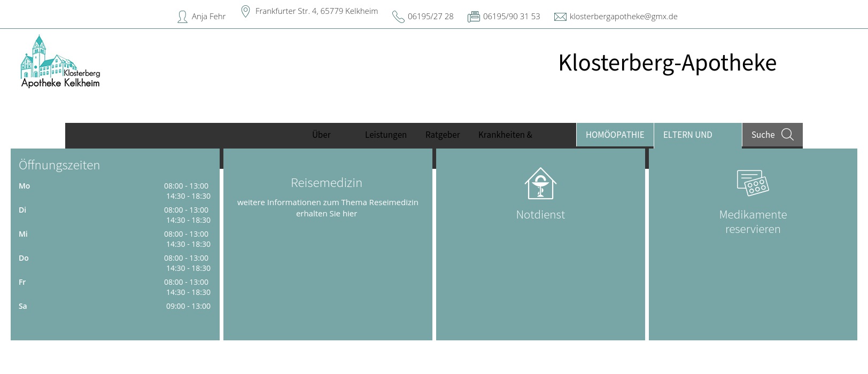Click Saturday hours 09:00 - 13:00
The width and height of the screenshot is (868, 374).
188,306
